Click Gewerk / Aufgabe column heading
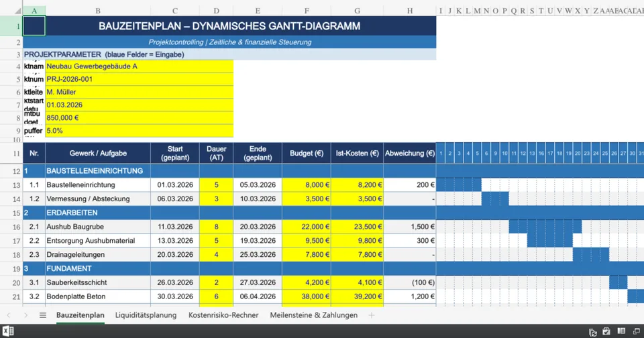 pos(98,153)
